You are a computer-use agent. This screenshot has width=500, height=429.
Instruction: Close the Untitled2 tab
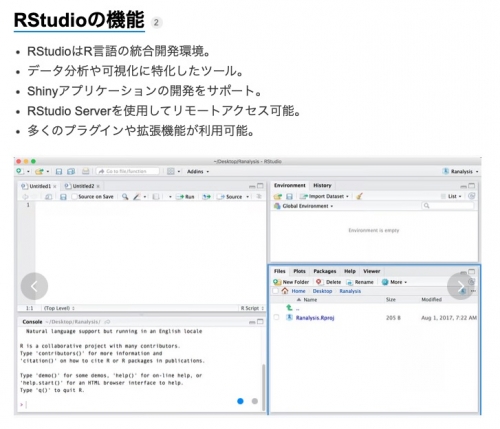point(98,186)
